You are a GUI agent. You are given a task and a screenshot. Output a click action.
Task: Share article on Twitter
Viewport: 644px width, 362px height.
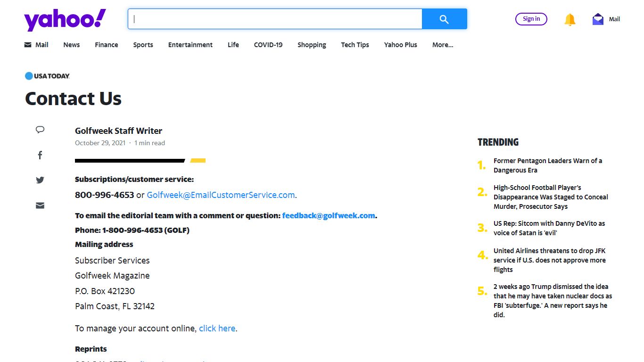(x=40, y=180)
